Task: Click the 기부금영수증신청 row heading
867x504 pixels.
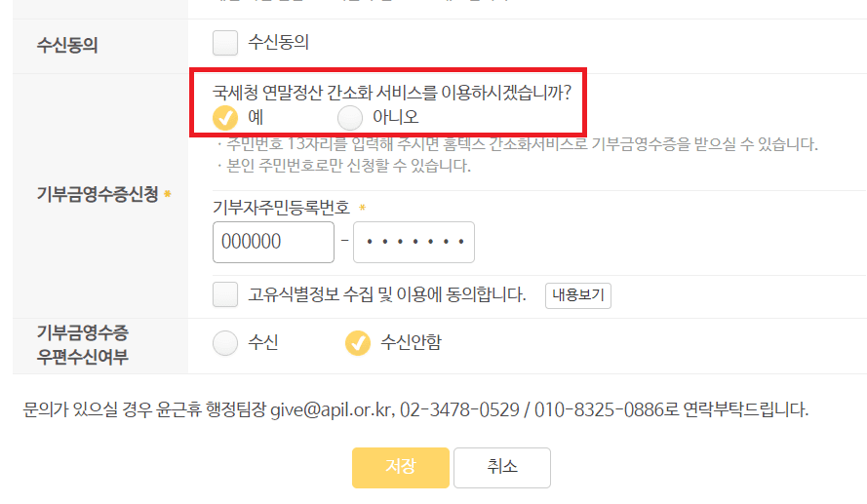Action: point(98,194)
